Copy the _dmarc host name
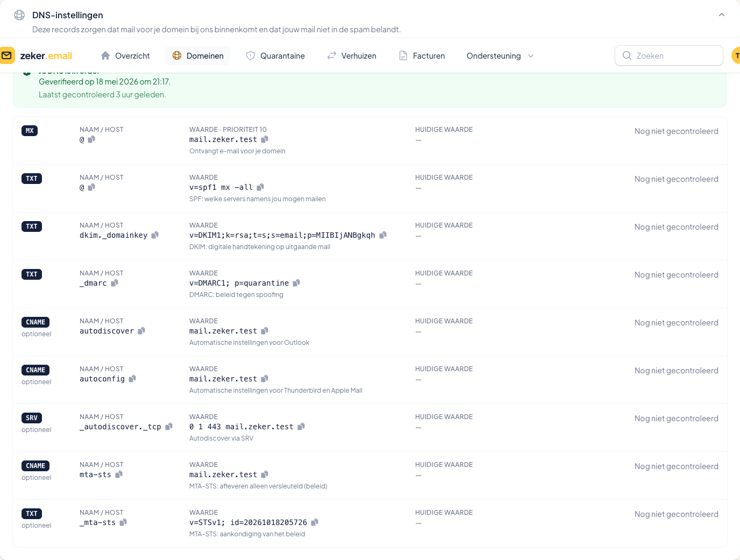 [x=115, y=283]
